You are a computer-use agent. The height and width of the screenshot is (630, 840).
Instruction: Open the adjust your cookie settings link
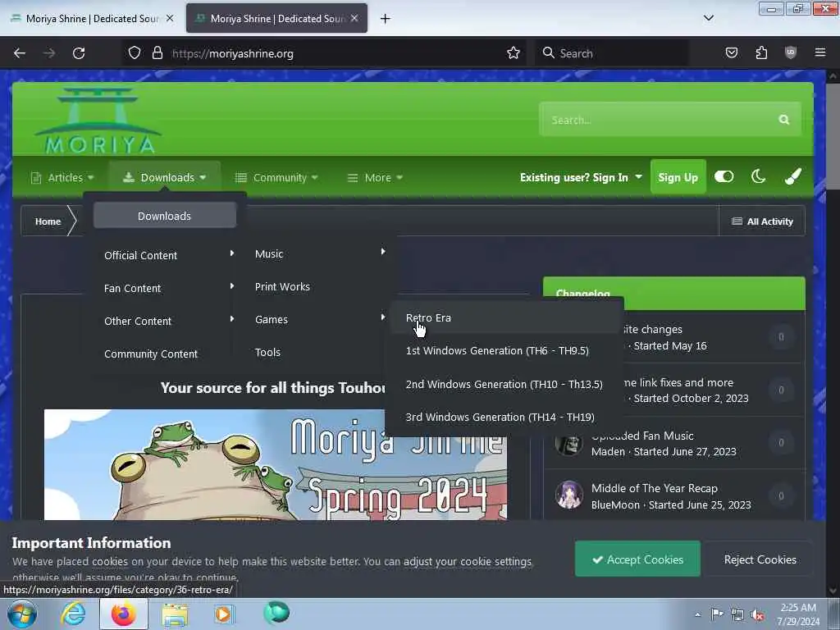467,562
